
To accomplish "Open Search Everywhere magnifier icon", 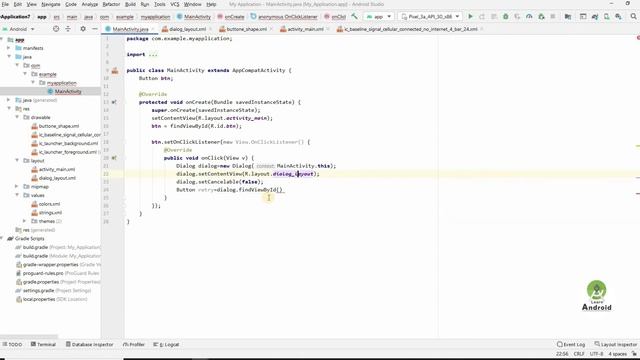I will pos(633,17).
